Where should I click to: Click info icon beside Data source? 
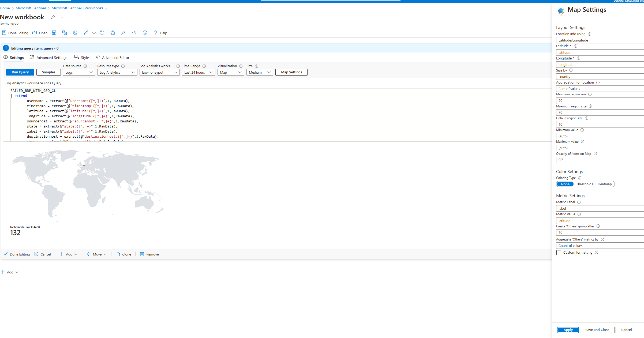85,66
